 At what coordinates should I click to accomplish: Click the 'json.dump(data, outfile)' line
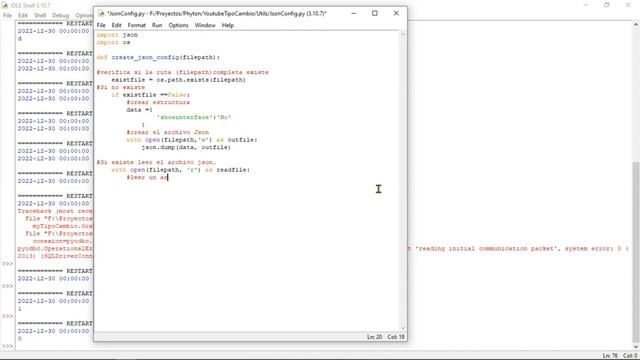(186, 147)
